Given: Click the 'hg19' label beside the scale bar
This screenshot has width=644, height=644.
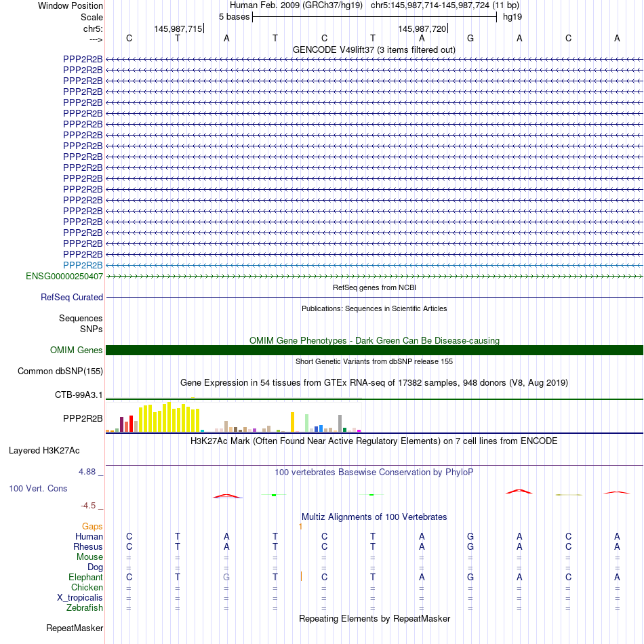Looking at the screenshot, I should (x=512, y=17).
